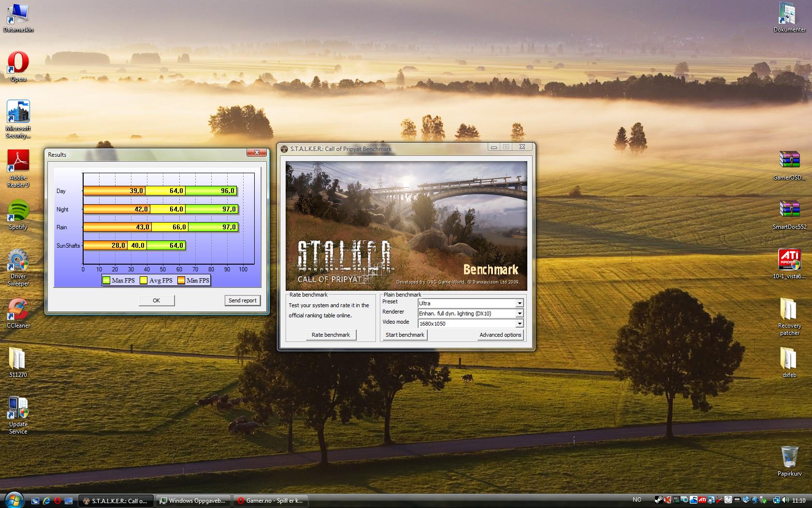Click the volume speaker tray icon

coord(785,500)
